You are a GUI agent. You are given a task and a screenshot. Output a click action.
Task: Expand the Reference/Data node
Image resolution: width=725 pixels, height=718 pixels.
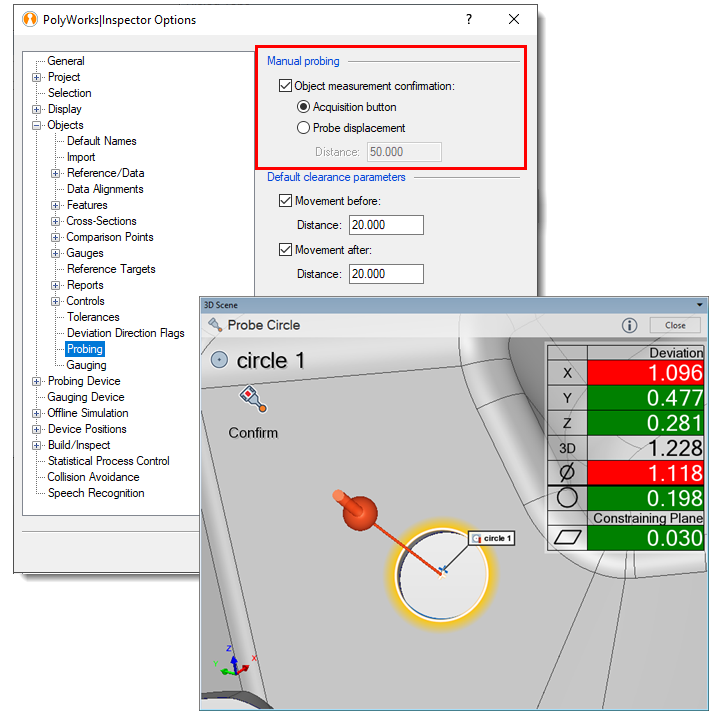(55, 173)
